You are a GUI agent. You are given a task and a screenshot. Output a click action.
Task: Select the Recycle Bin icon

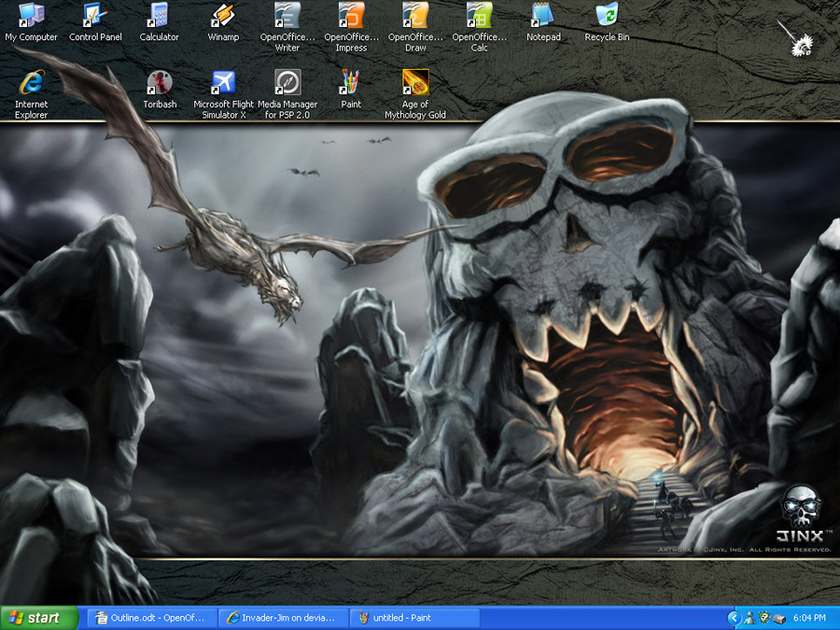[x=607, y=22]
